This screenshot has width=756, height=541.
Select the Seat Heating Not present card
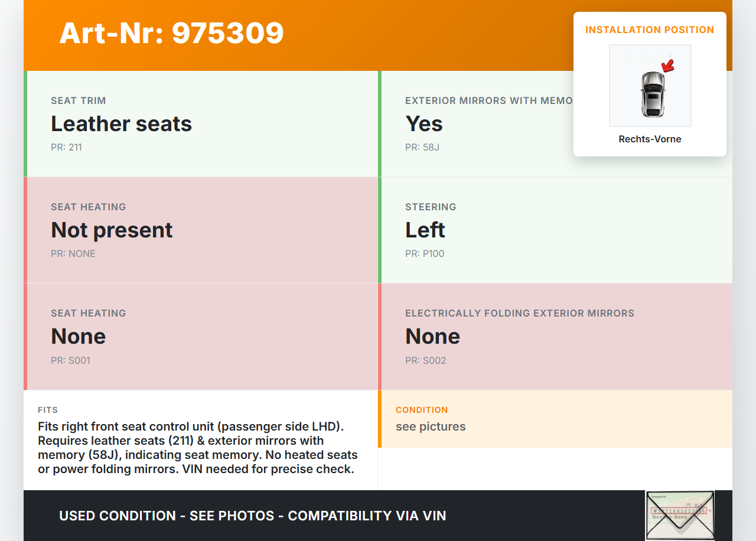point(201,230)
